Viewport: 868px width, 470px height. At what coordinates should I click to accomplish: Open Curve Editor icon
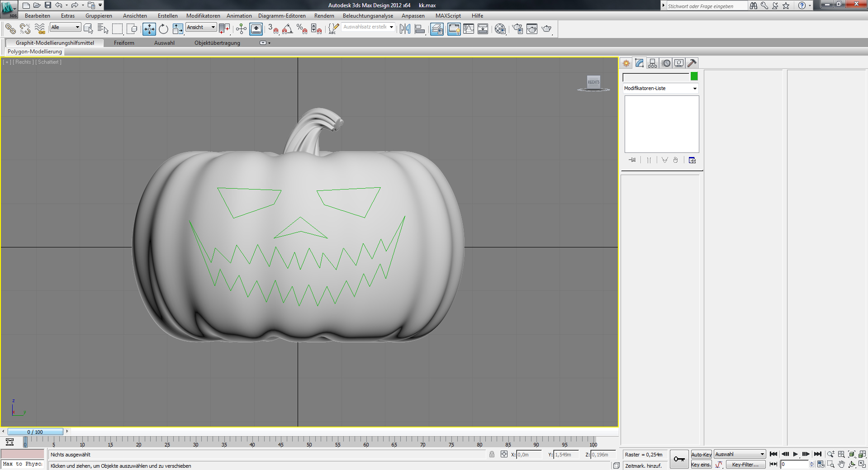pos(469,29)
